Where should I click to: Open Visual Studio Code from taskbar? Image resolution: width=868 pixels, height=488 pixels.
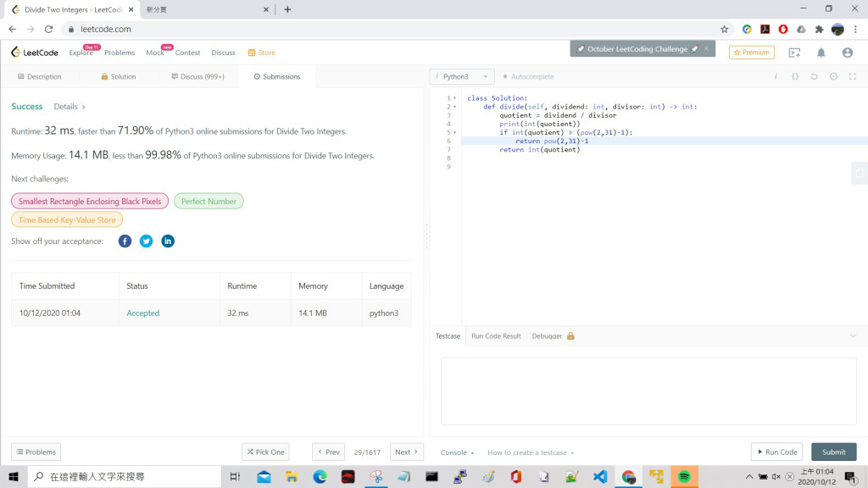[x=600, y=476]
